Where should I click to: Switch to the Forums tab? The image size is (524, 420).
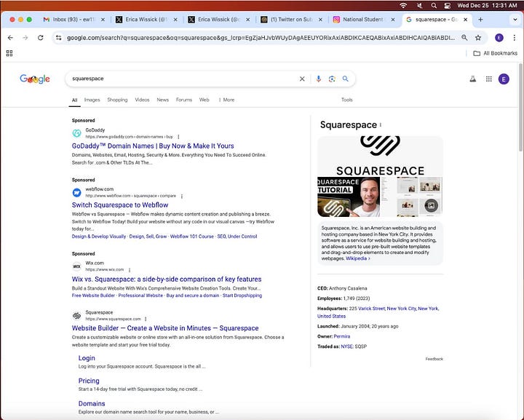point(184,100)
